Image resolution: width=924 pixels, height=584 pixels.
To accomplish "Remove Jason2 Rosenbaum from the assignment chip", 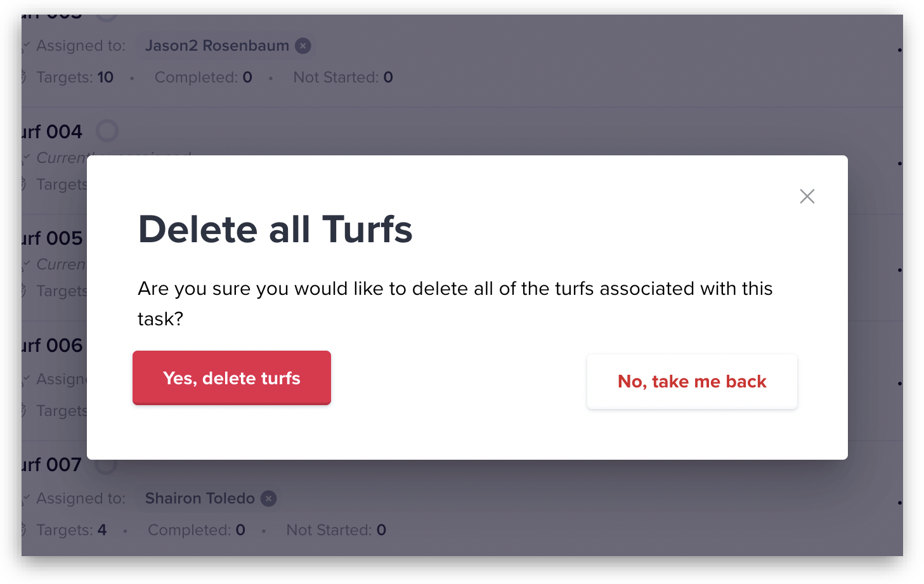I will (303, 45).
